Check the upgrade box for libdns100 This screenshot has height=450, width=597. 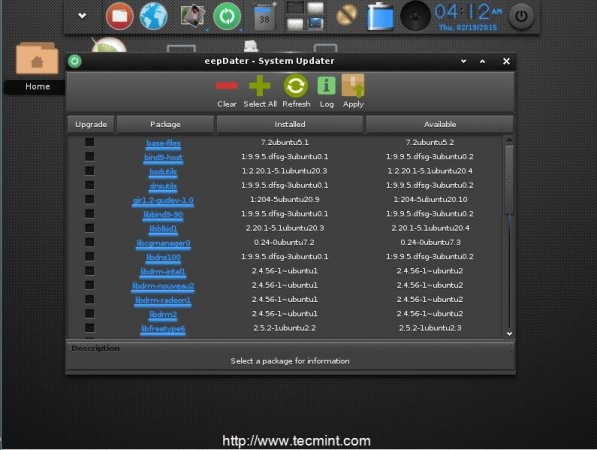[x=89, y=257]
